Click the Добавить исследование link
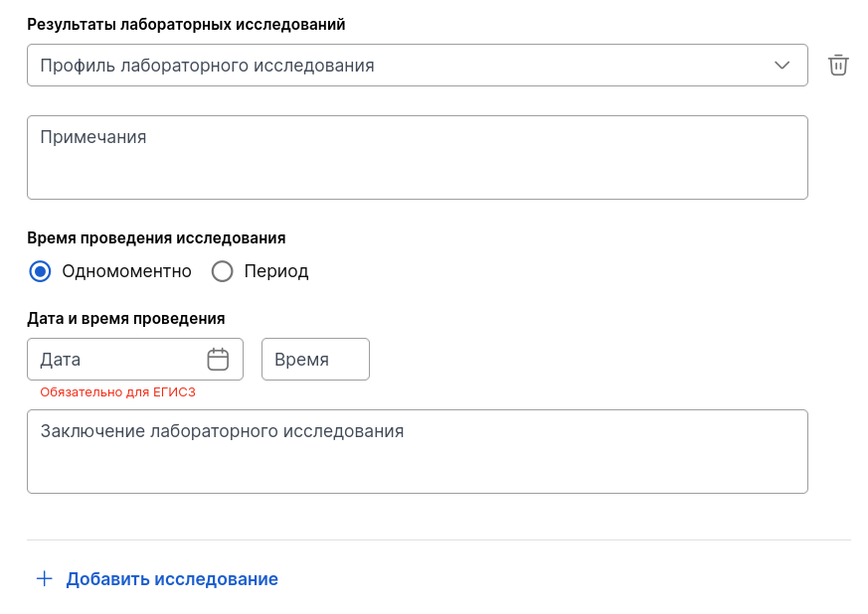 pos(172,579)
